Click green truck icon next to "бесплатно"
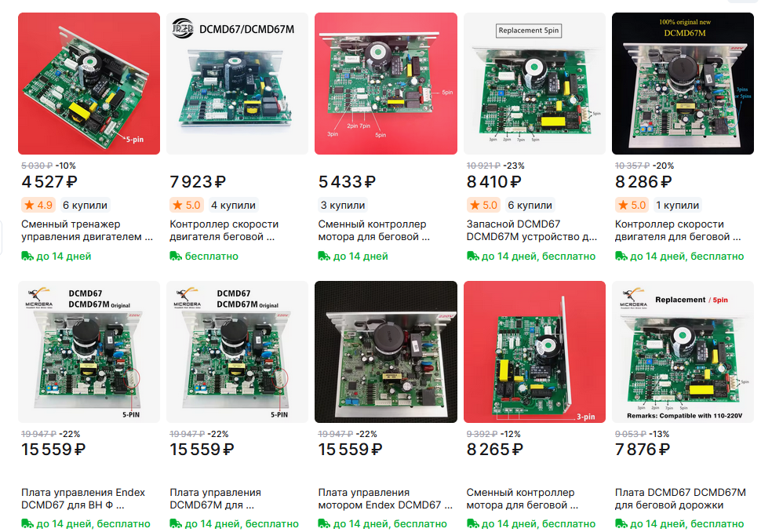Screen dimensions: 772x532 pos(176,256)
